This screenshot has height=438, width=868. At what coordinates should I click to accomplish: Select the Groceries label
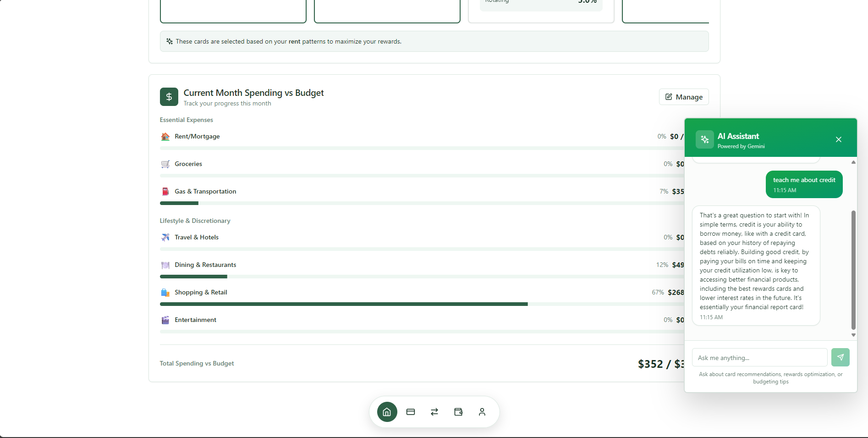click(x=188, y=164)
